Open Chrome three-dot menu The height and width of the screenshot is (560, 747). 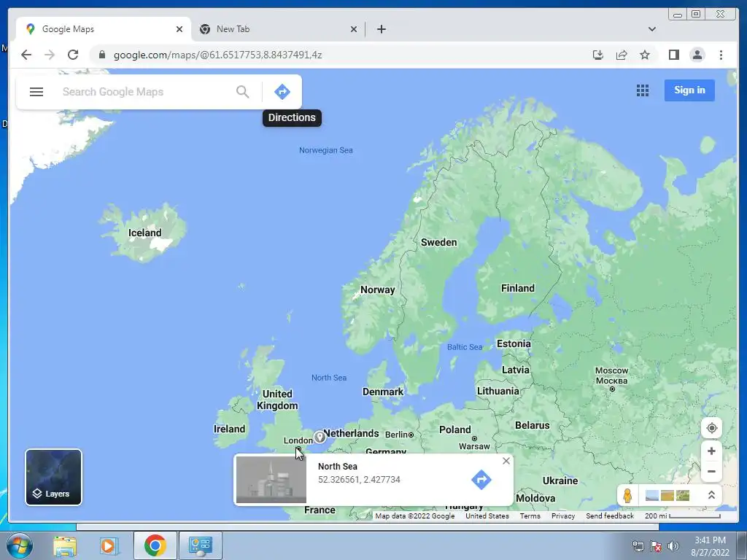click(721, 55)
